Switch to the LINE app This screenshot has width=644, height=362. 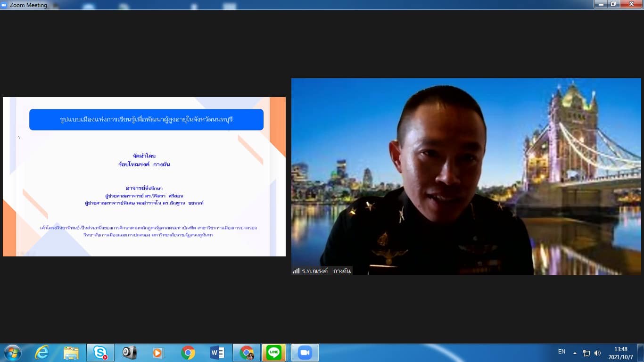tap(274, 353)
